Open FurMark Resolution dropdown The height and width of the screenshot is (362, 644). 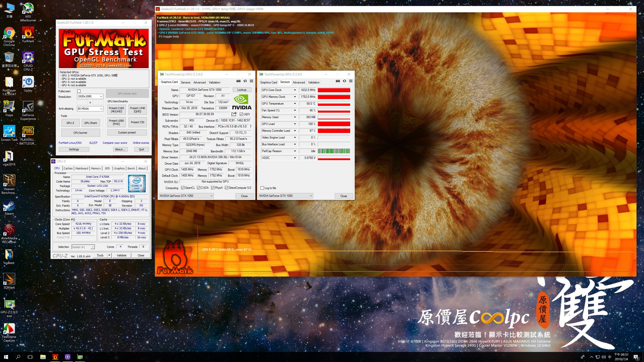tap(90, 96)
